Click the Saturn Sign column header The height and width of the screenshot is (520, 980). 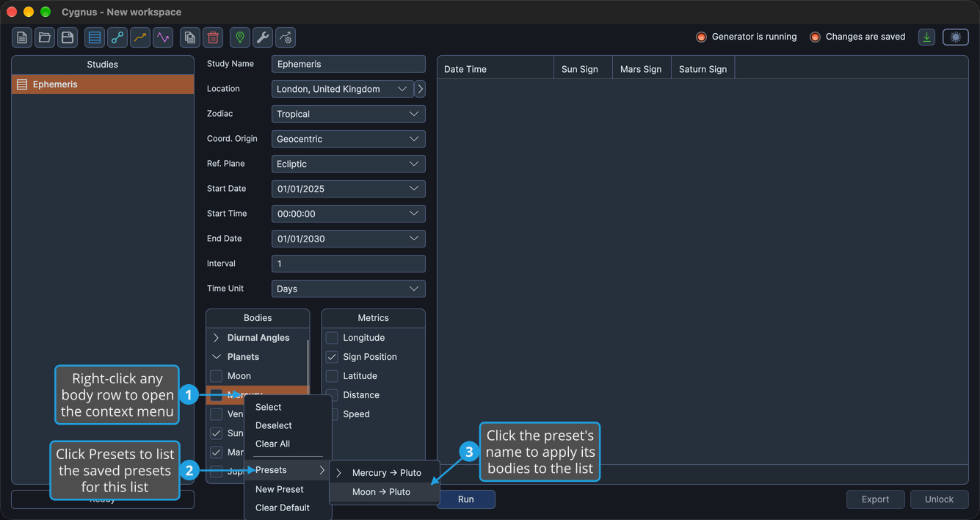click(x=703, y=69)
